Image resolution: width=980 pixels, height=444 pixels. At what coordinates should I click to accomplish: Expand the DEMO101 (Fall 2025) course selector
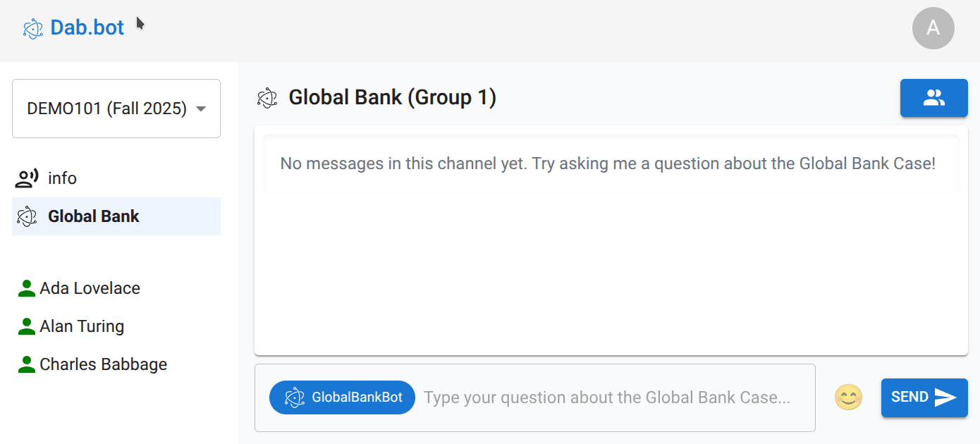(106, 109)
